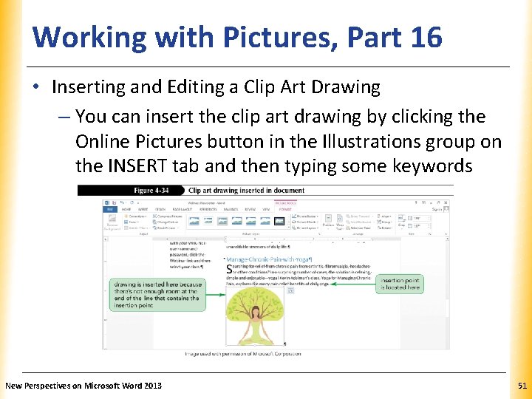532x399 pixels.
Task: Expand the Picture Styles gallery More arrow
Action: (x=289, y=228)
